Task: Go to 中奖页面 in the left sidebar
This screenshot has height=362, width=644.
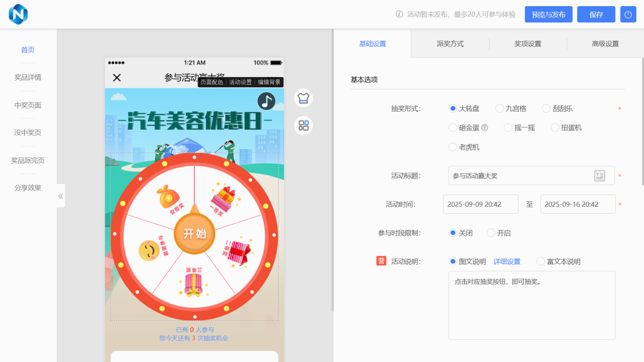Action: click(28, 105)
